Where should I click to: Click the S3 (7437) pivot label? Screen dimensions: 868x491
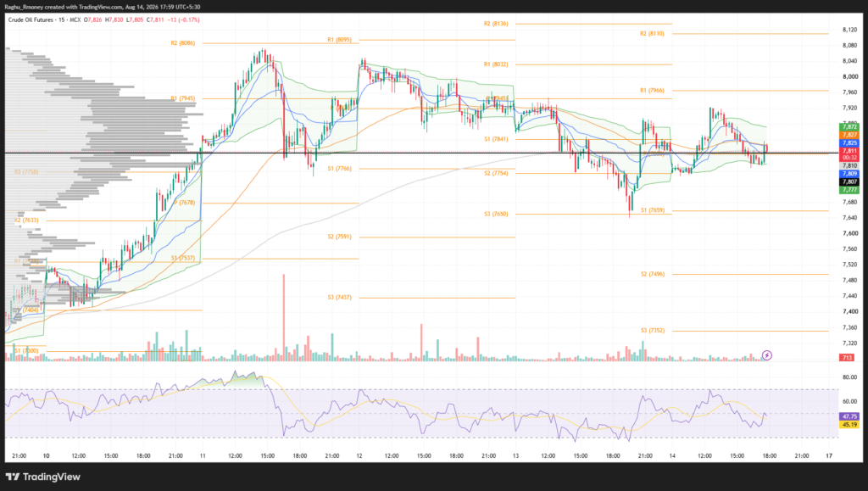point(339,298)
